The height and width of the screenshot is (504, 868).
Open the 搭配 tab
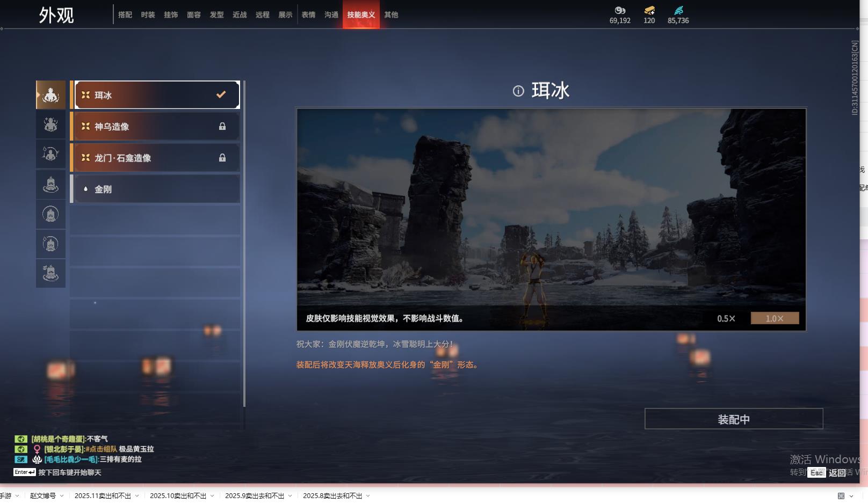(x=125, y=15)
